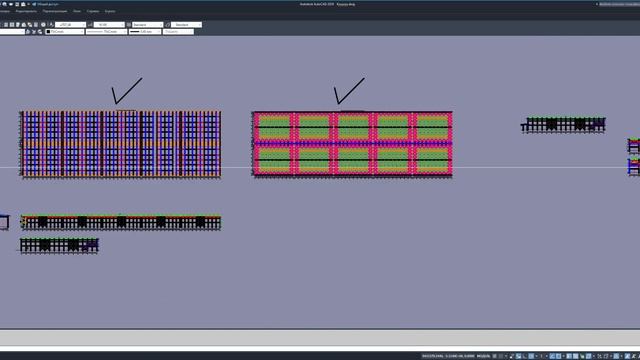Select the blue and purple grid drawing
Viewport: 640px width, 360px height.
click(120, 144)
